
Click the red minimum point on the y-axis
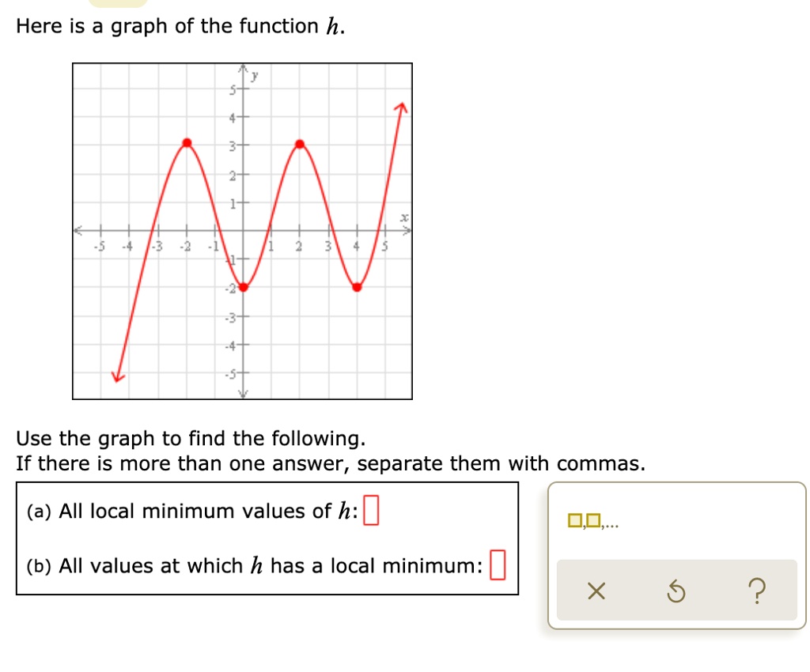click(244, 287)
